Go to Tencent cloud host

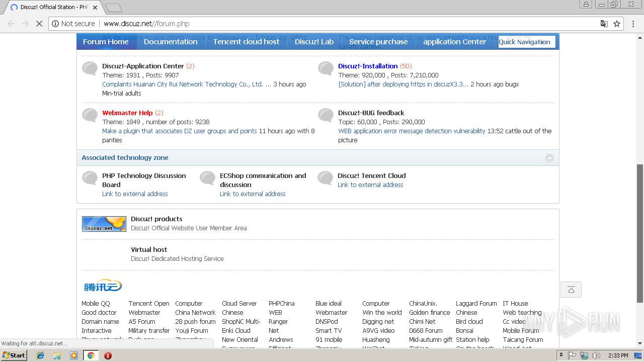(246, 42)
